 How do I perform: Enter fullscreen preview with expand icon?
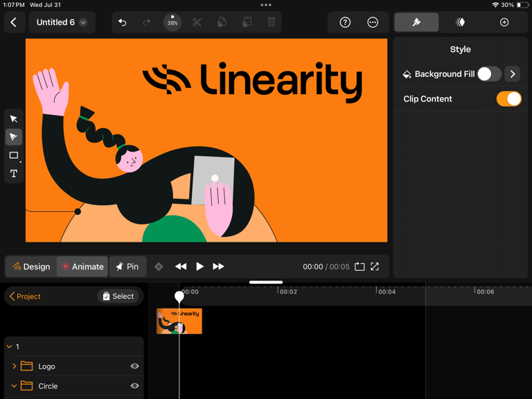[x=375, y=267]
